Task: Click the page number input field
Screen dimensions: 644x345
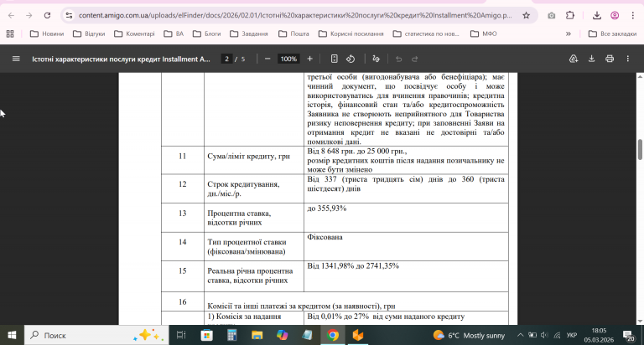Action: (x=226, y=59)
